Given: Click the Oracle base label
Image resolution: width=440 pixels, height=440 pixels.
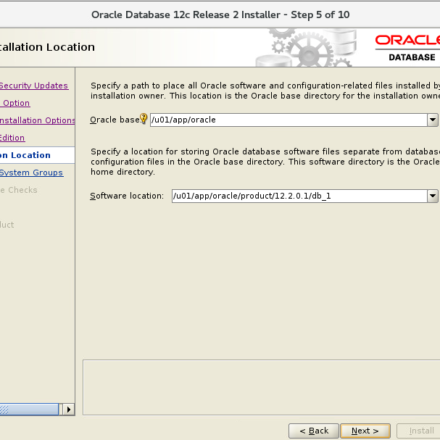Looking at the screenshot, I should click(x=114, y=120).
